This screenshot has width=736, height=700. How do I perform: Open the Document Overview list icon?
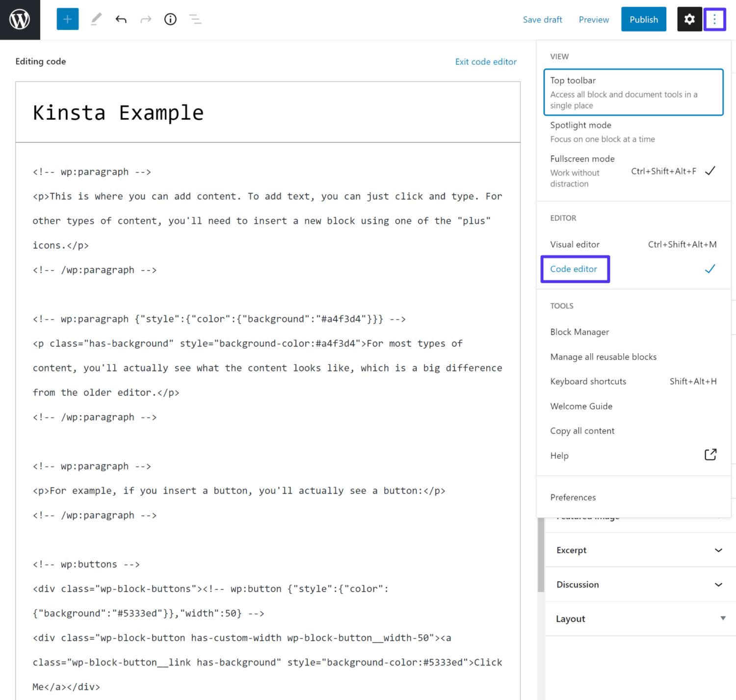click(x=195, y=19)
